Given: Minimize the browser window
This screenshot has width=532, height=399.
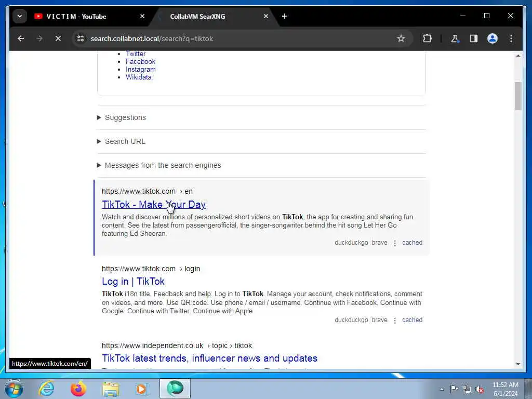Looking at the screenshot, I should click(463, 16).
